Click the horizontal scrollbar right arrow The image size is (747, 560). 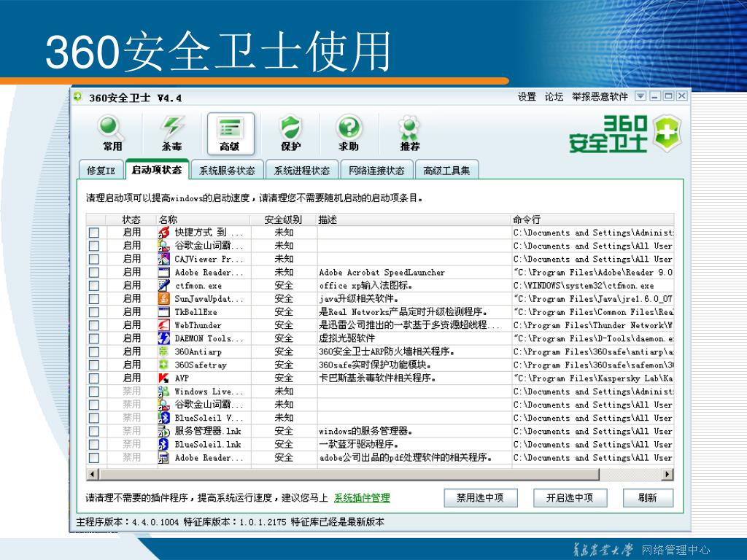(x=667, y=474)
